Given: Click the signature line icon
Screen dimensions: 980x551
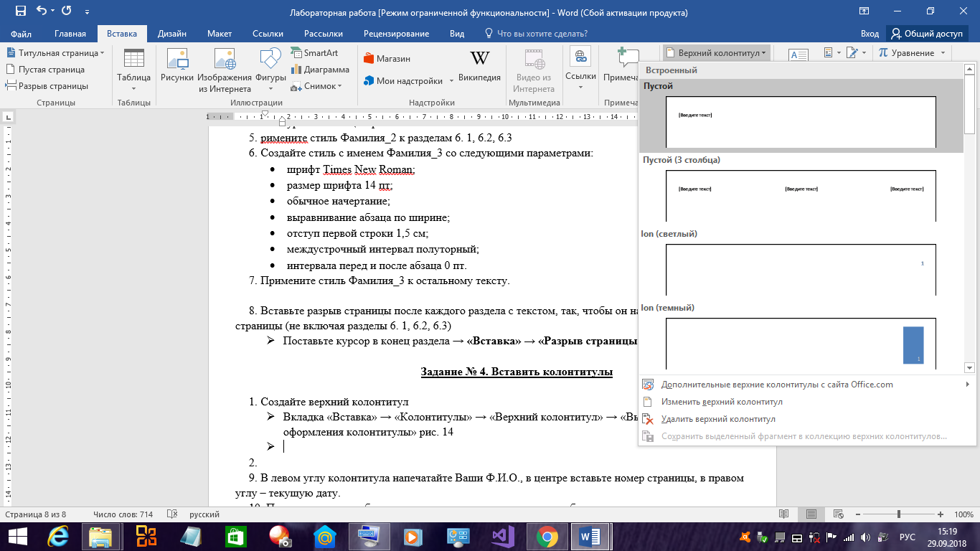Looking at the screenshot, I should [x=855, y=53].
